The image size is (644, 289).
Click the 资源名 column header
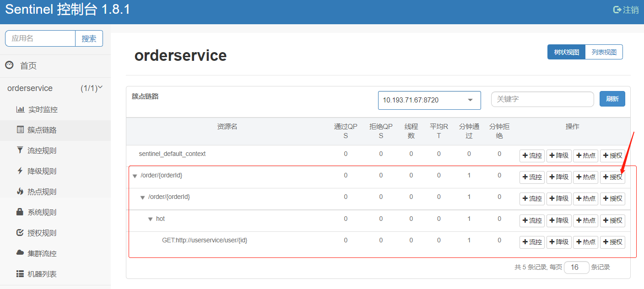click(x=227, y=127)
